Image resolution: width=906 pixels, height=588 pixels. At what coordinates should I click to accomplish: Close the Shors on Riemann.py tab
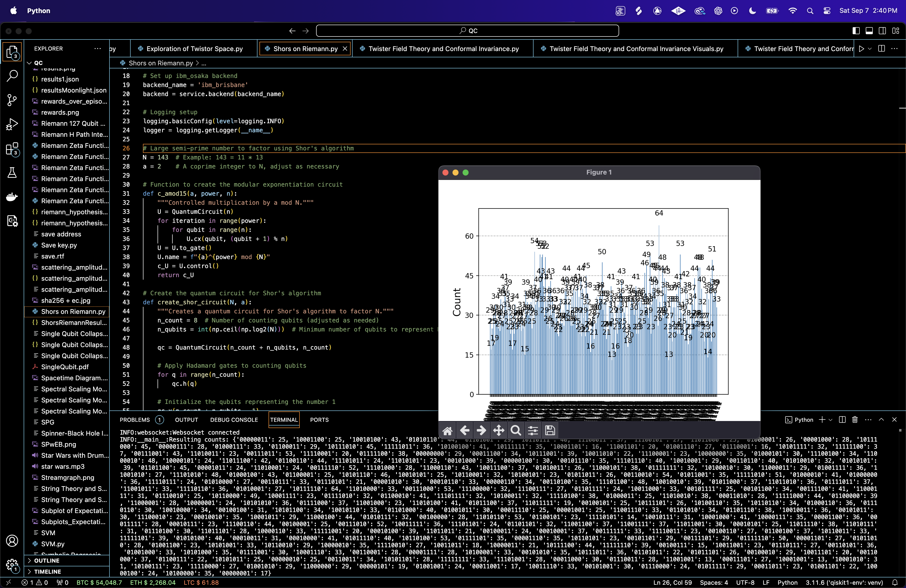click(x=345, y=49)
